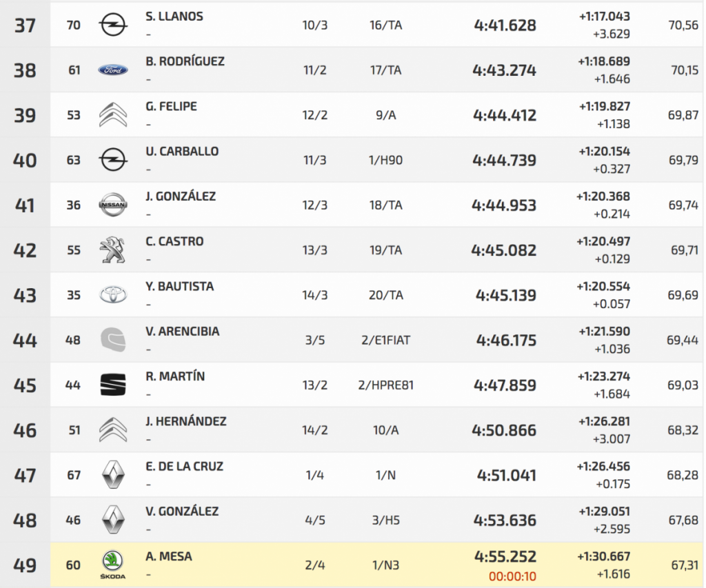Click the Ford logo beside B. Rodríguez
This screenshot has height=588, width=706.
(x=112, y=70)
